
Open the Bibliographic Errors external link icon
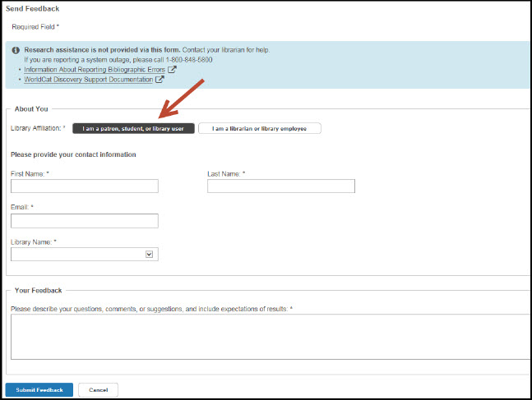173,70
